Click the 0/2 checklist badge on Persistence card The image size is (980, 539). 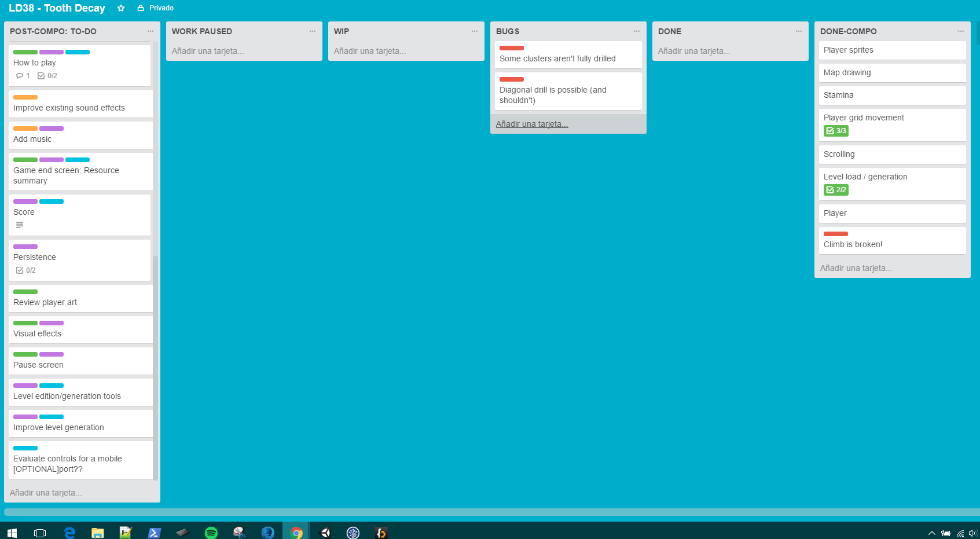(x=26, y=270)
